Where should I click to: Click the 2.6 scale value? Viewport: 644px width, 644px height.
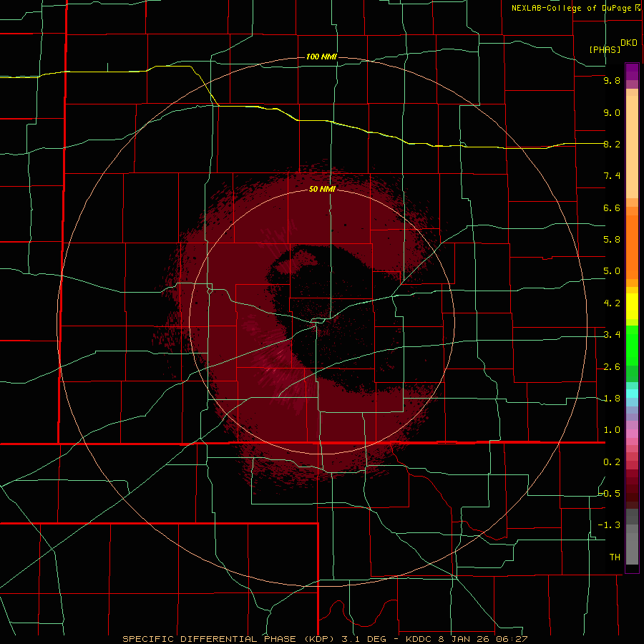coord(612,367)
